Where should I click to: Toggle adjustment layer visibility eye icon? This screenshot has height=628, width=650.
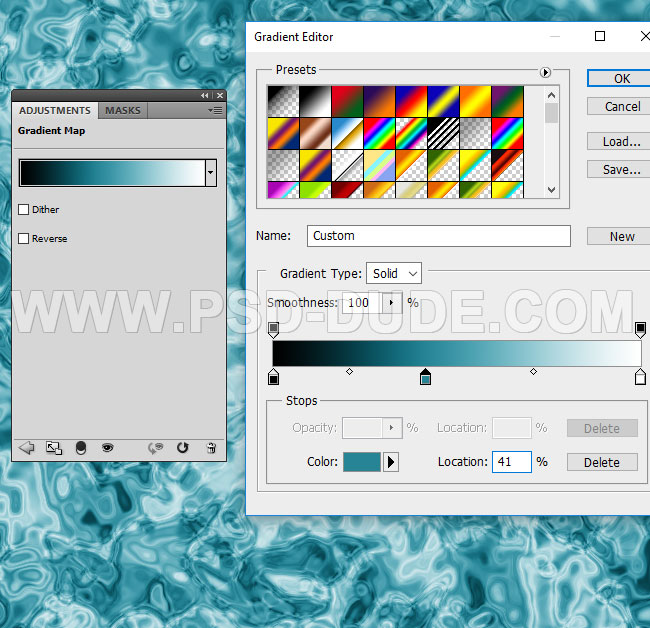point(107,448)
